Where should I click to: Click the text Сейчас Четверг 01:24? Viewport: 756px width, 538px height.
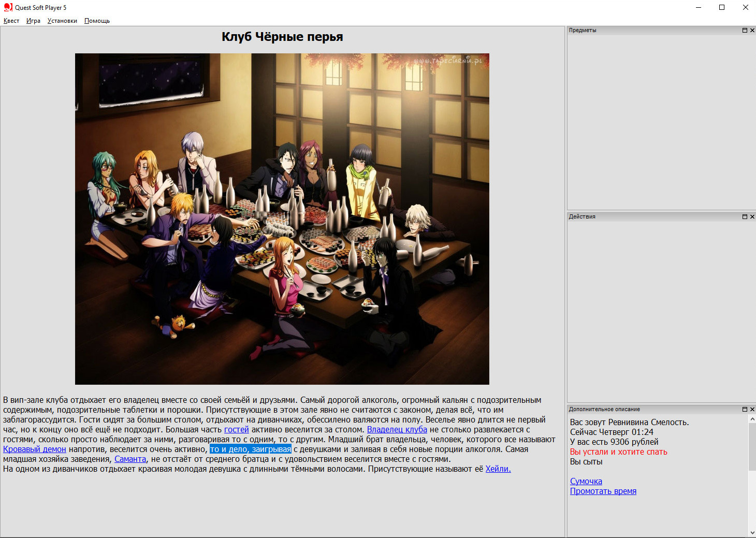pyautogui.click(x=612, y=432)
